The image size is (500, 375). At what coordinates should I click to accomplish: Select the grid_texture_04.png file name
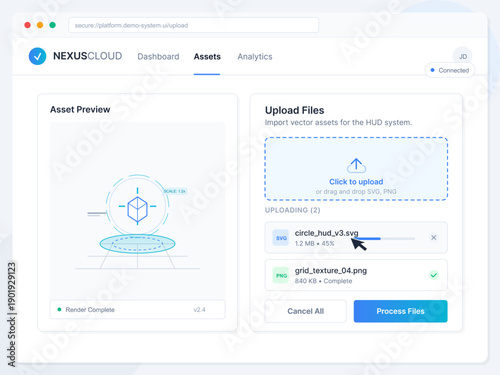331,271
